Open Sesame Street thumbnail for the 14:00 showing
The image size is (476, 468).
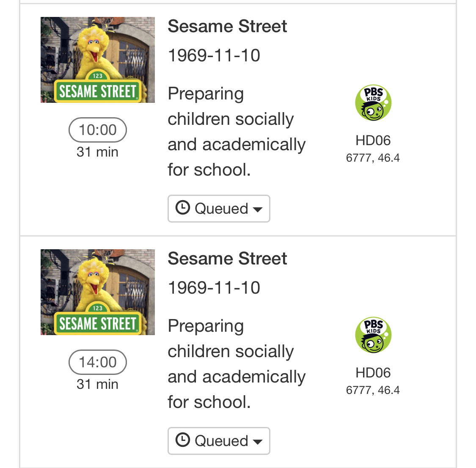coord(98,292)
